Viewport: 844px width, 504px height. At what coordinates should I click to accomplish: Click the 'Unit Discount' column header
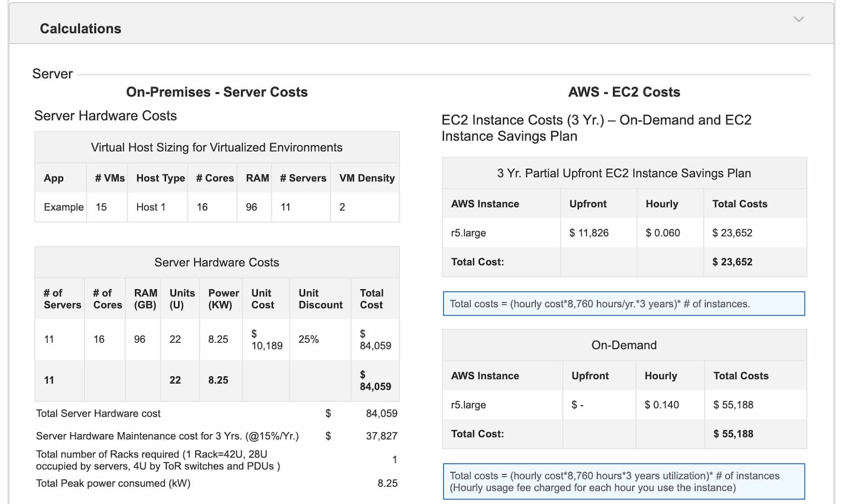pos(321,299)
